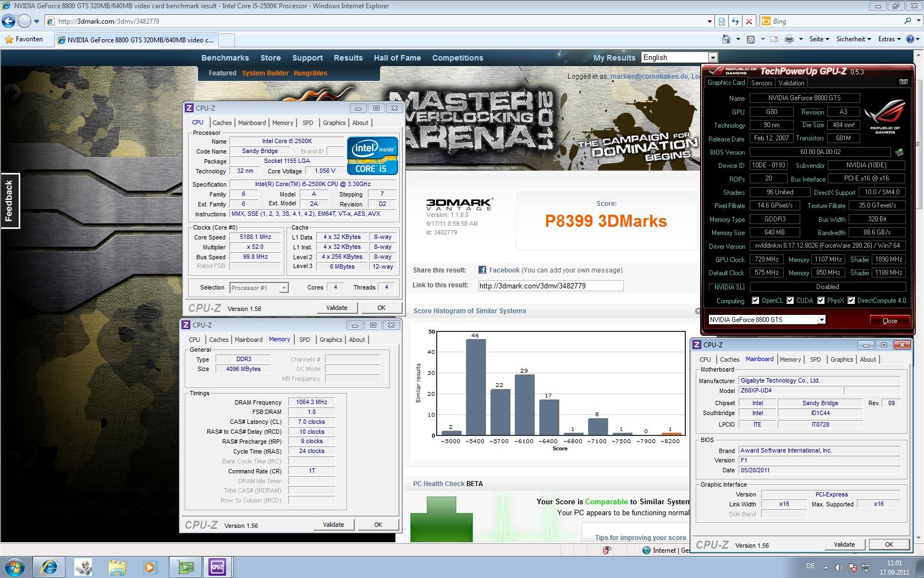The width and height of the screenshot is (924, 578).
Task: Click the blue Help question-mark icon
Action: pyautogui.click(x=910, y=39)
